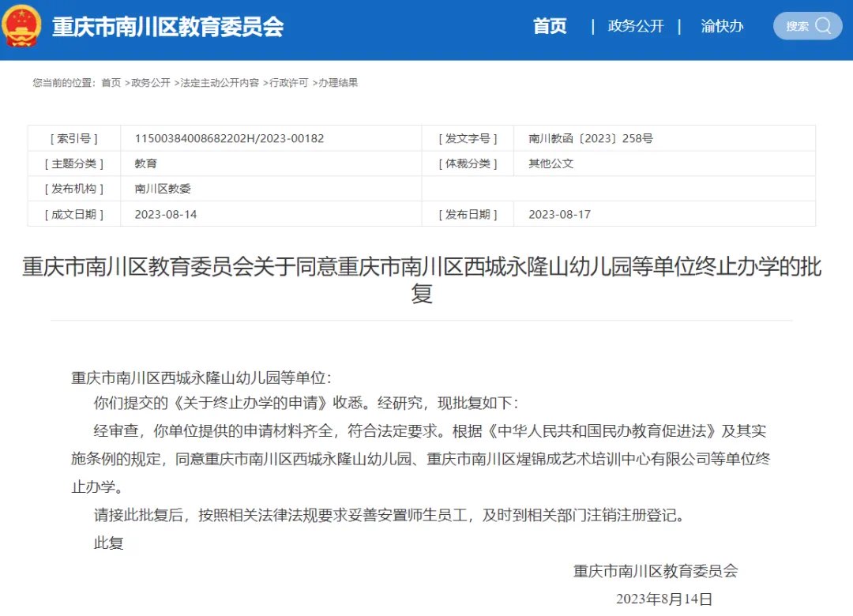This screenshot has width=853, height=616.
Task: Click the signature 重庆市南川区教育委员会 at bottom
Action: pos(656,571)
